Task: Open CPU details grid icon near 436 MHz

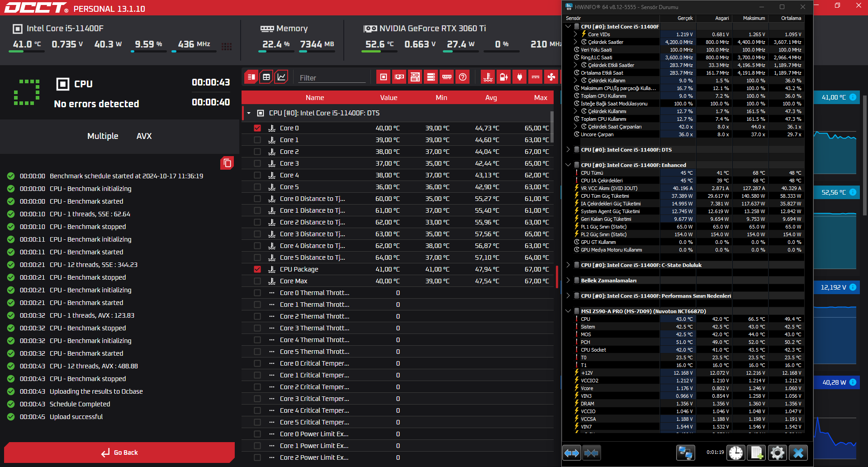Action: click(227, 46)
